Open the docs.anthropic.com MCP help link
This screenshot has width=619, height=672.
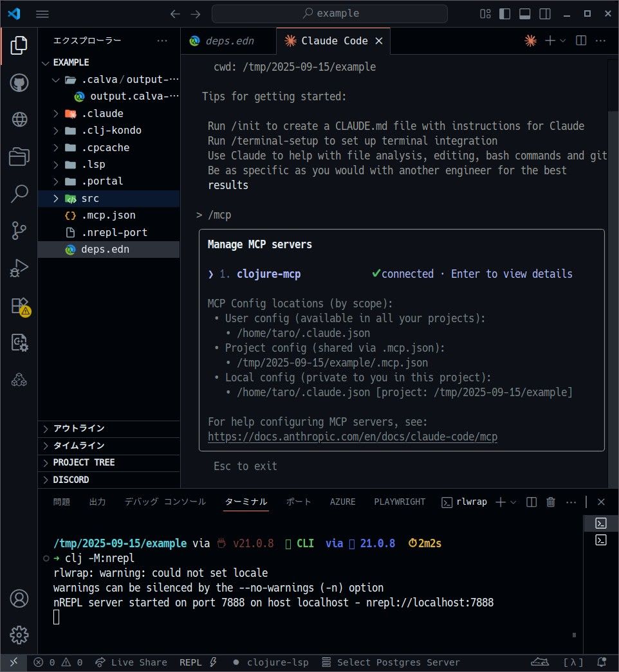352,437
